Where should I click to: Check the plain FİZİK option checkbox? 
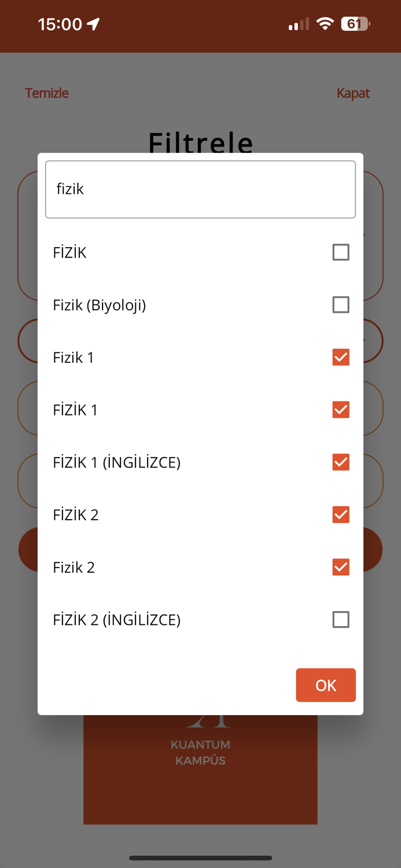[341, 252]
